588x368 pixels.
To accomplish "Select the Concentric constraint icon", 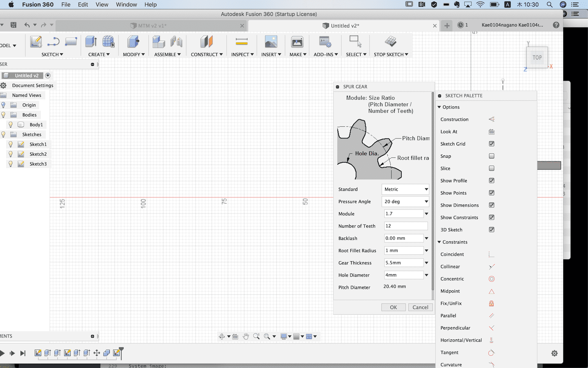I will [x=492, y=279].
